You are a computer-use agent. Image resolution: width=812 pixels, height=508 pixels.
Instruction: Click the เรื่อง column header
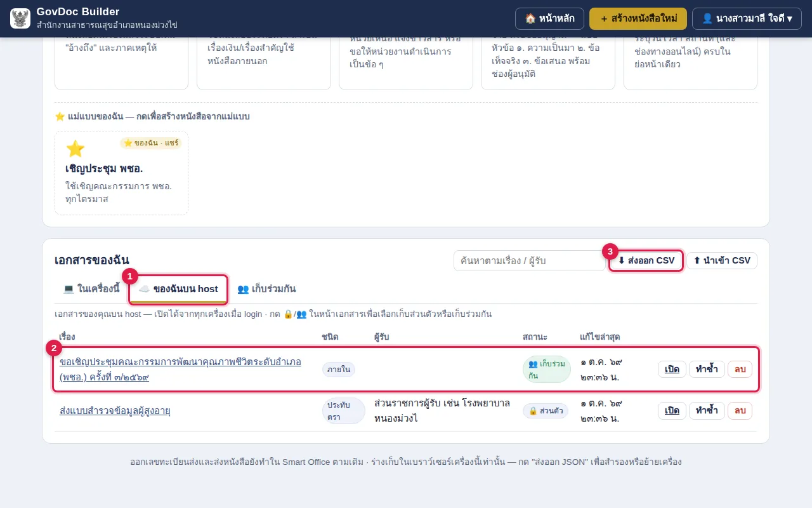[x=67, y=337]
